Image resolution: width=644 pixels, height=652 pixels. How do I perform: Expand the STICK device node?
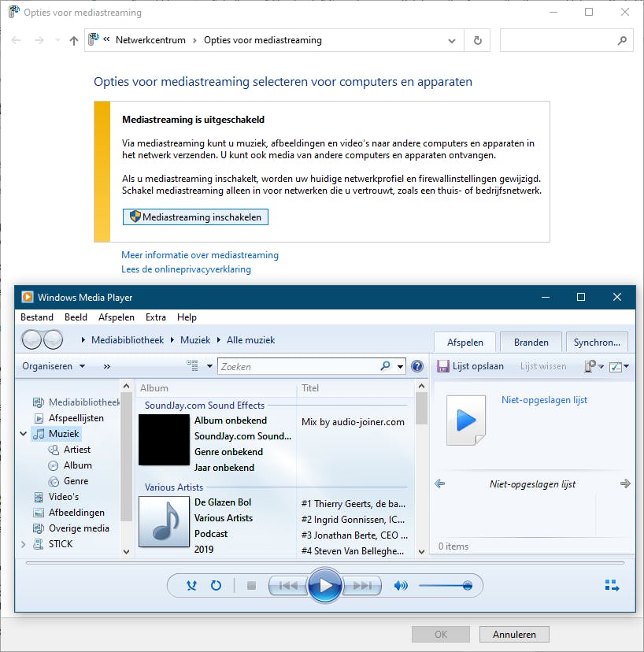click(x=24, y=544)
